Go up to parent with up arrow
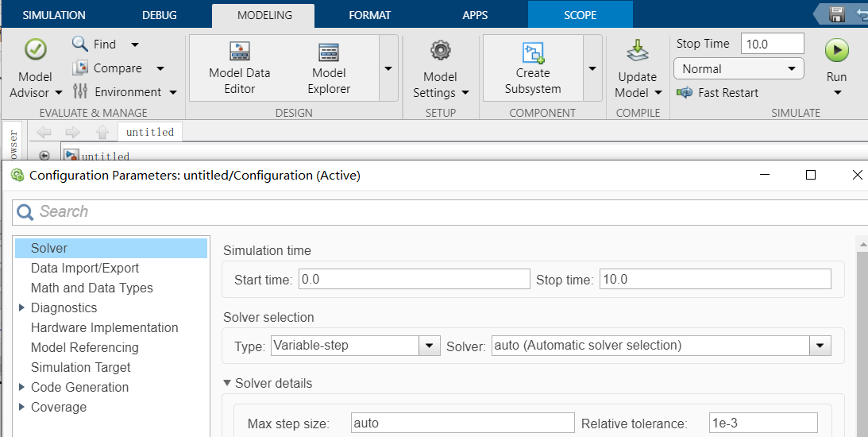The width and height of the screenshot is (868, 437). [x=102, y=133]
